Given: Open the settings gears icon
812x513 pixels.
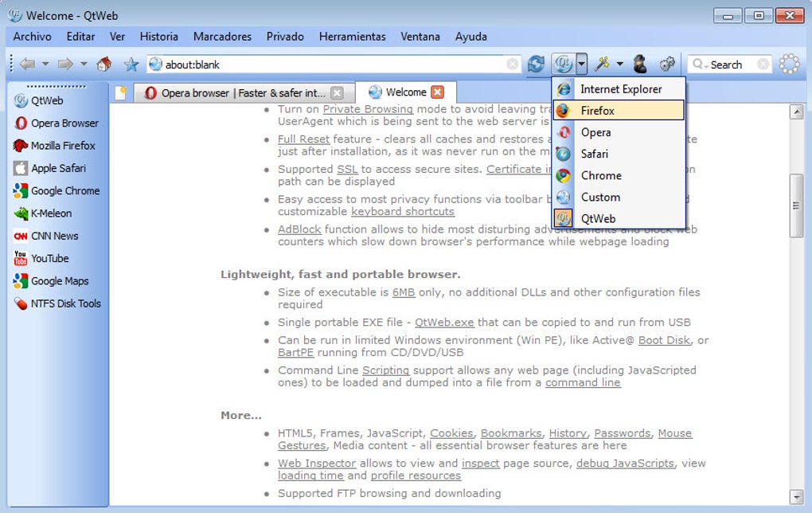Looking at the screenshot, I should click(x=667, y=65).
